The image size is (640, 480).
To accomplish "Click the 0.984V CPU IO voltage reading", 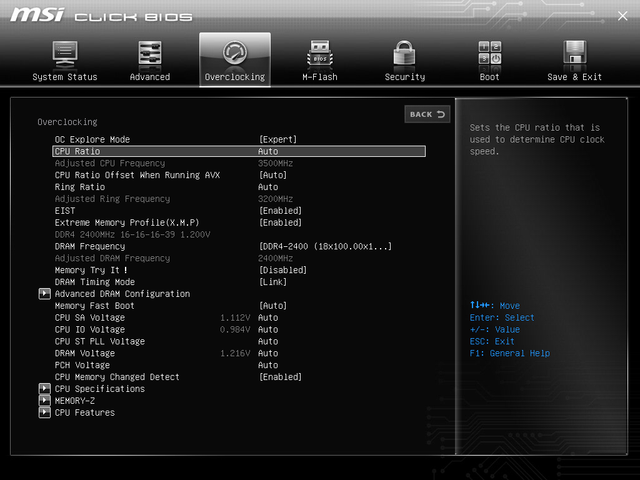I will pos(235,329).
